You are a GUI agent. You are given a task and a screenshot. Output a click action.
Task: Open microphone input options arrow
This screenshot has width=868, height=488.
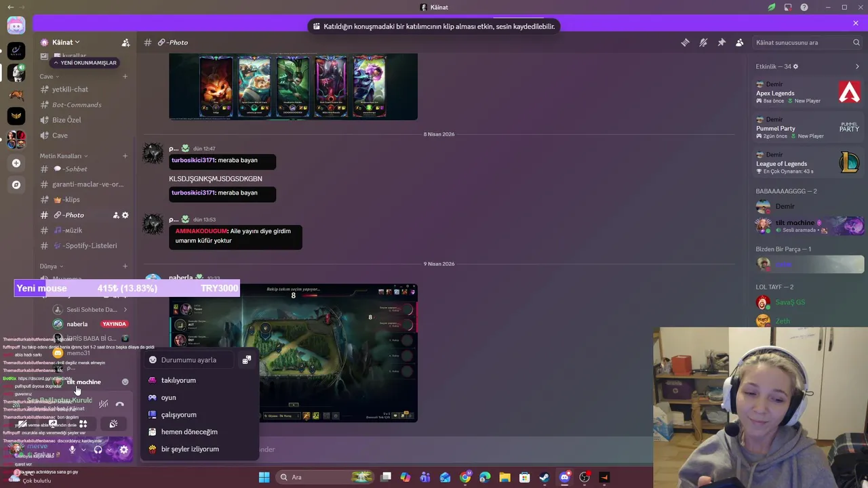coord(83,449)
